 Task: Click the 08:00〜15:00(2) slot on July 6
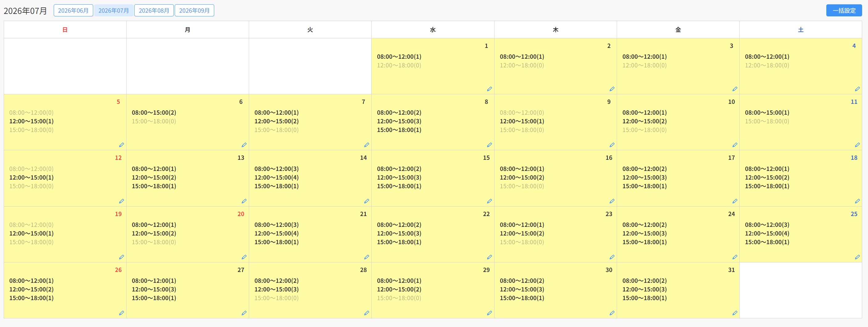pos(154,113)
